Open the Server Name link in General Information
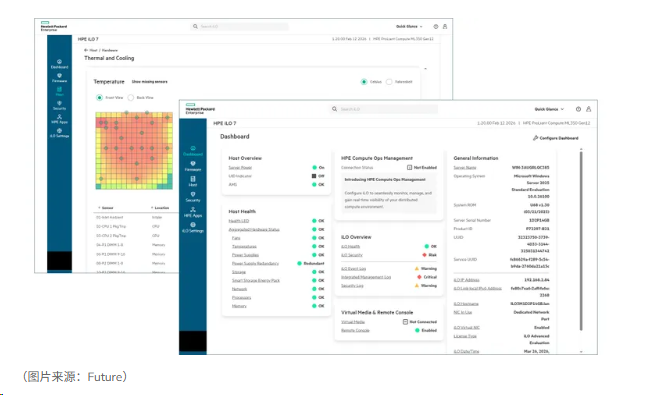Viewport: 645px width, 395px height. pos(465,167)
